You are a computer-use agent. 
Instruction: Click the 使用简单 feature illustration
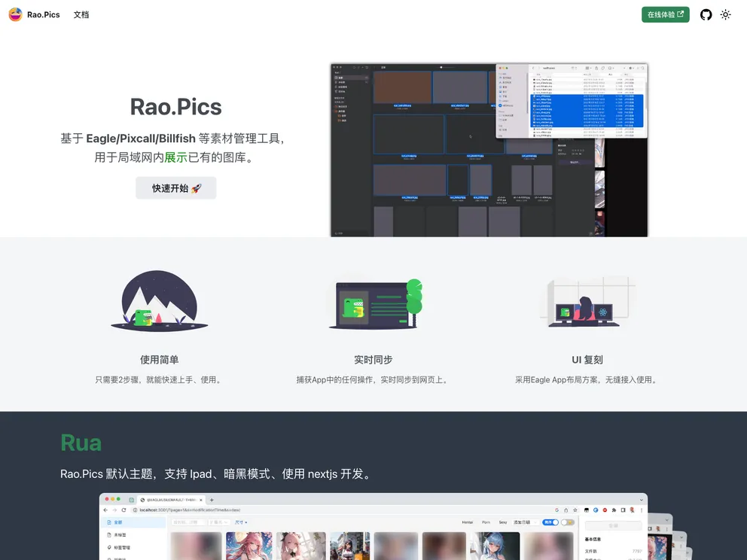pyautogui.click(x=159, y=300)
